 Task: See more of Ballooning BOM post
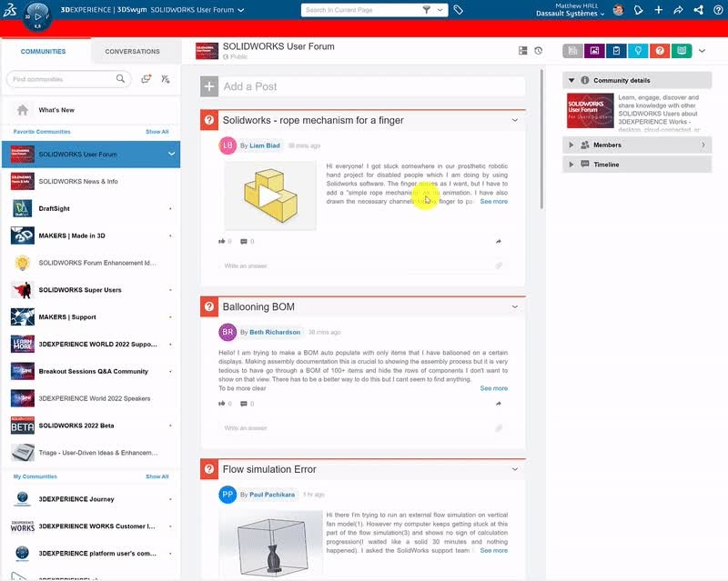pos(493,388)
